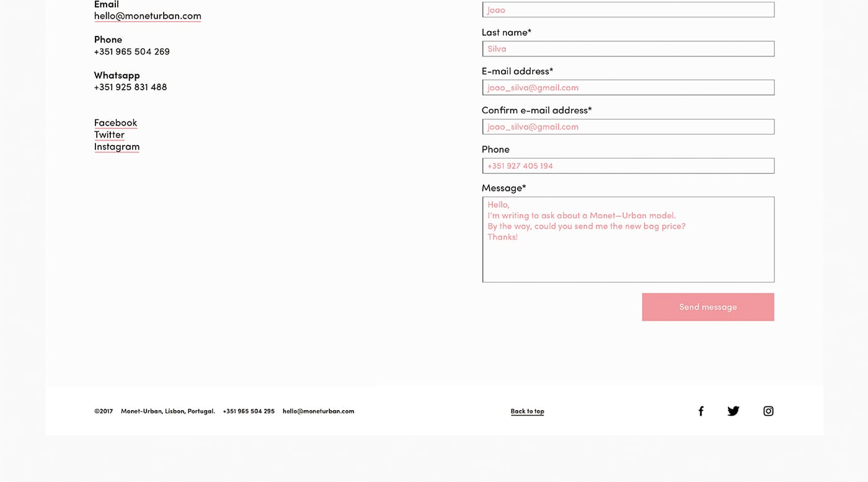The width and height of the screenshot is (868, 482).
Task: Click the Phone input in the form
Action: (x=627, y=165)
